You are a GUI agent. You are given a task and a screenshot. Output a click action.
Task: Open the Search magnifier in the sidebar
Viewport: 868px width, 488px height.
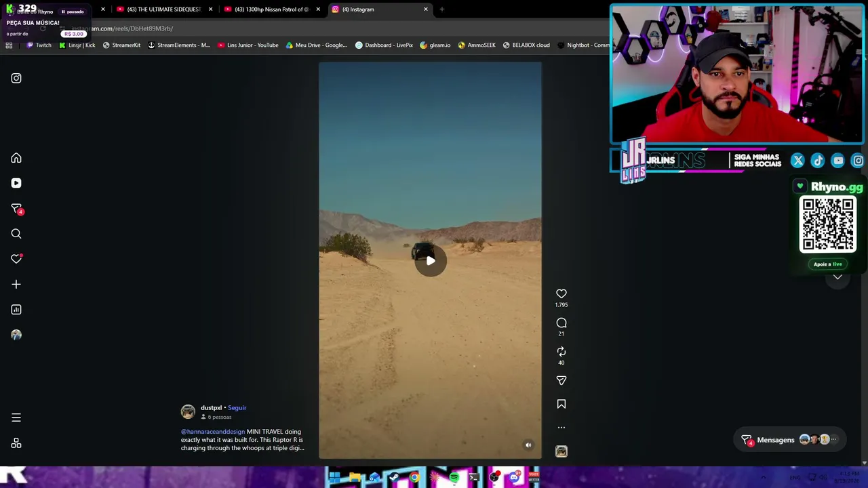point(16,234)
